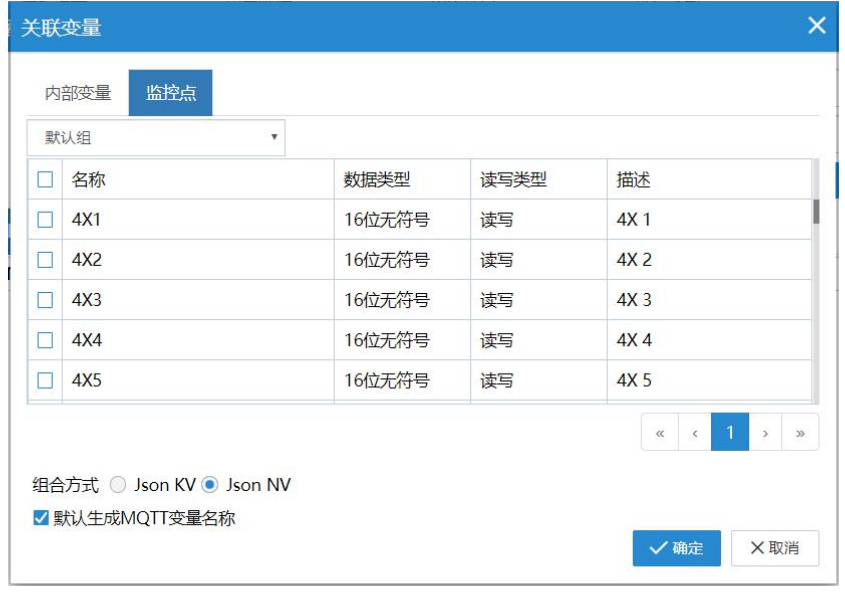Click the name cell 4X4
The height and width of the screenshot is (594, 845).
tap(198, 340)
